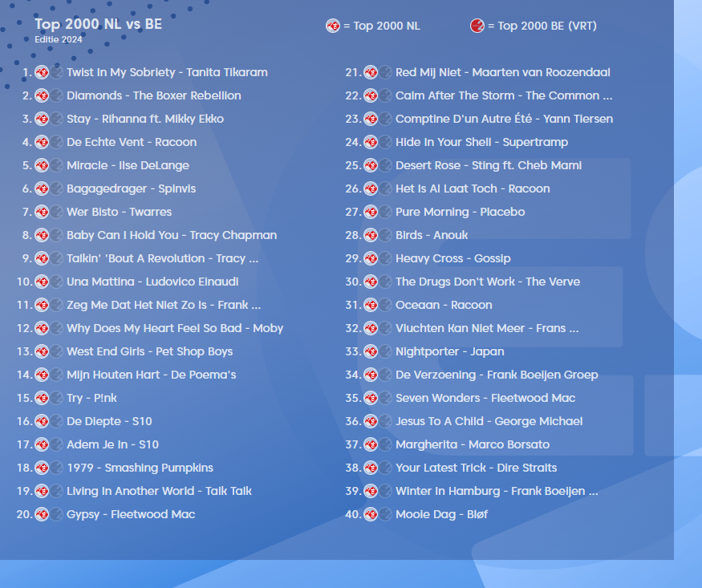Click NL icon next to Twist In My Sobriety
Image resolution: width=702 pixels, height=588 pixels.
click(42, 72)
